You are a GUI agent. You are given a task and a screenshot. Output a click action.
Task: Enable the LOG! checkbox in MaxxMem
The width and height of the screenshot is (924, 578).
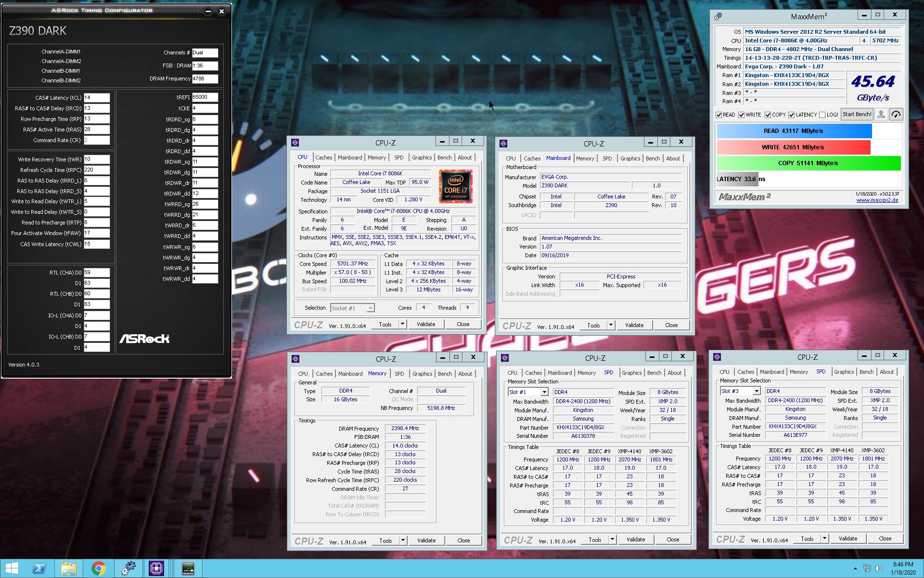822,115
